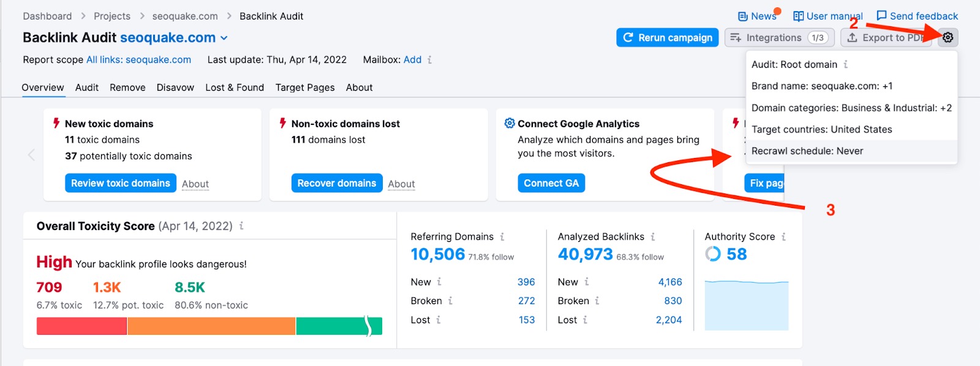
Task: Open Target countries: United States setting
Action: [x=851, y=130]
